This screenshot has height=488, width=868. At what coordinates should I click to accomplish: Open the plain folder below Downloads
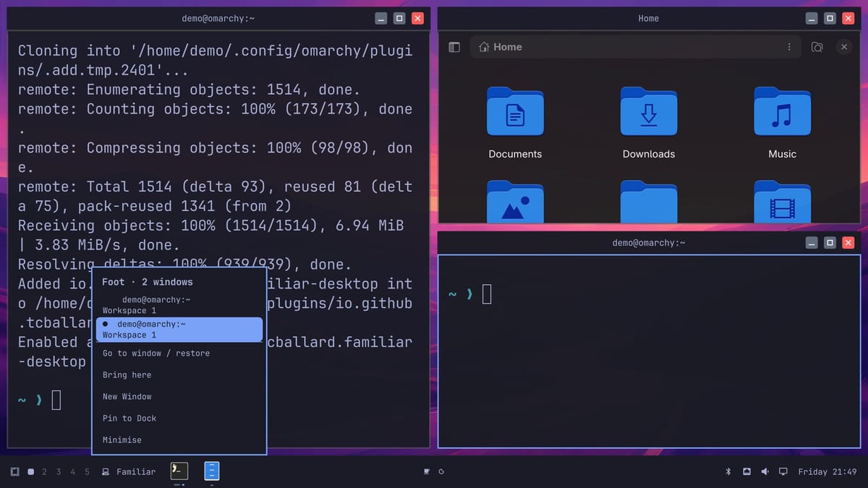(649, 202)
